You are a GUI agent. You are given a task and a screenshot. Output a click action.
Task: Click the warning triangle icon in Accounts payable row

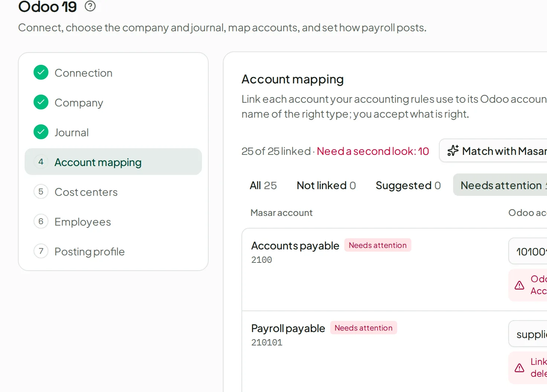pos(519,286)
